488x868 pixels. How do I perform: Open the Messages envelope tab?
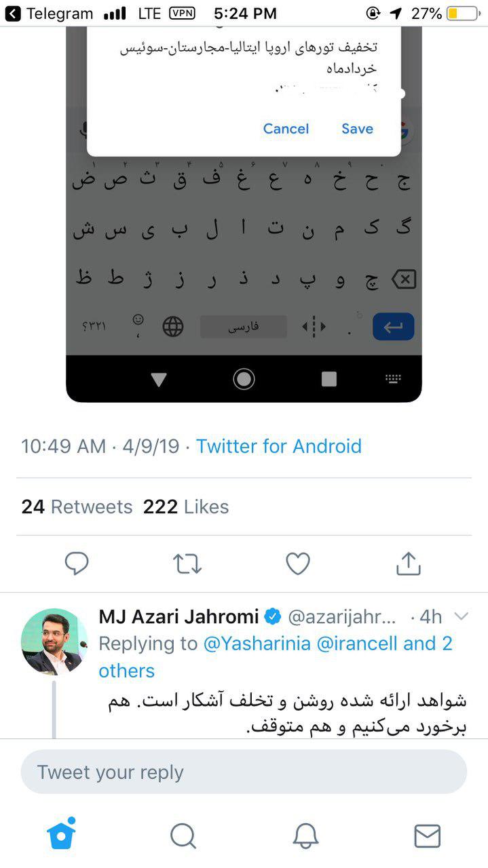tap(427, 835)
